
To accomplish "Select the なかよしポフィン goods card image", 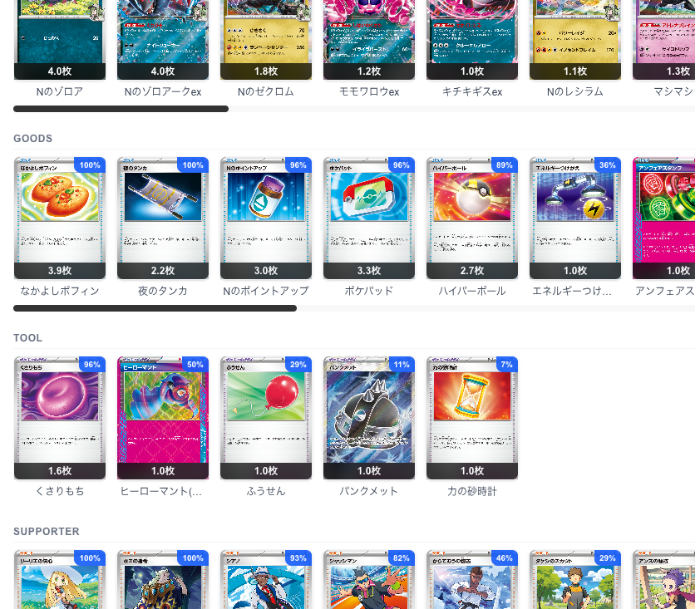I will (60, 218).
